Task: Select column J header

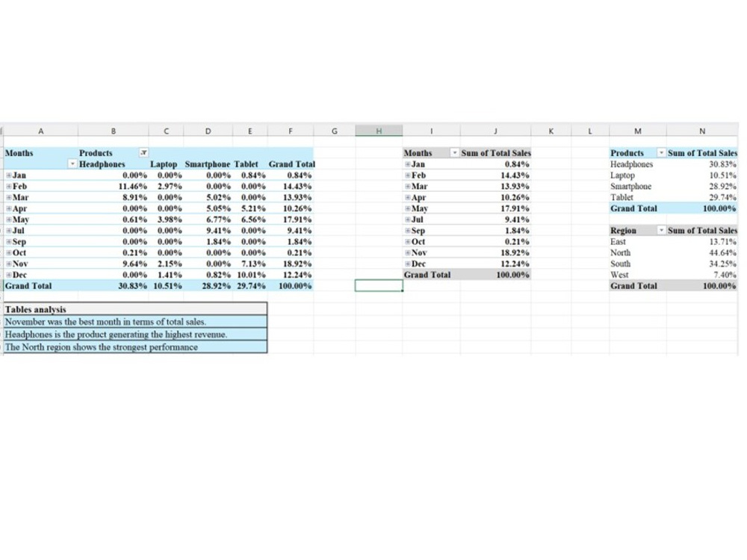Action: coord(495,131)
